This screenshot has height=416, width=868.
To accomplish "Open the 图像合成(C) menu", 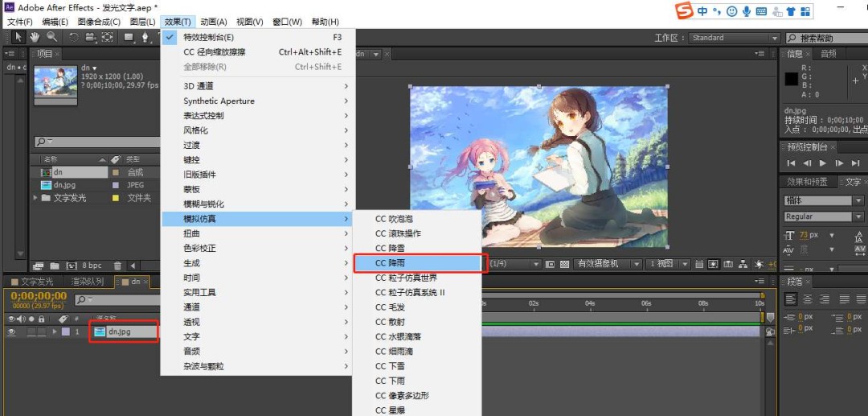I will [99, 22].
